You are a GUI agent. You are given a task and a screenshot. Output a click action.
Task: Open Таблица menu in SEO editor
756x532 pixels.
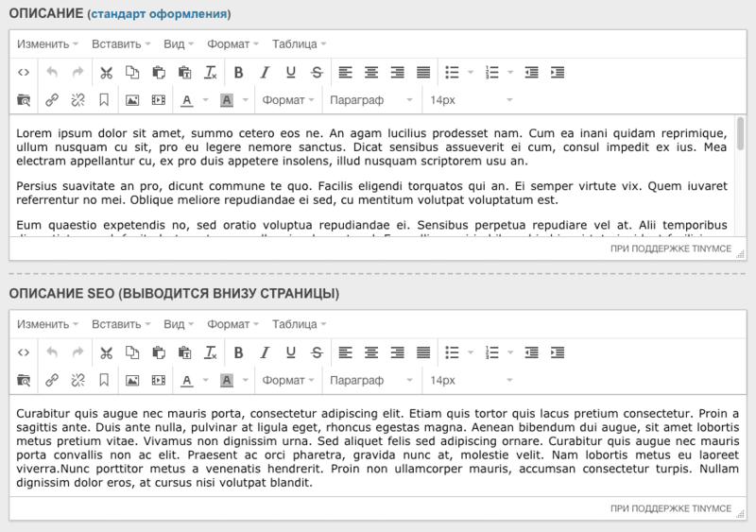coord(299,325)
